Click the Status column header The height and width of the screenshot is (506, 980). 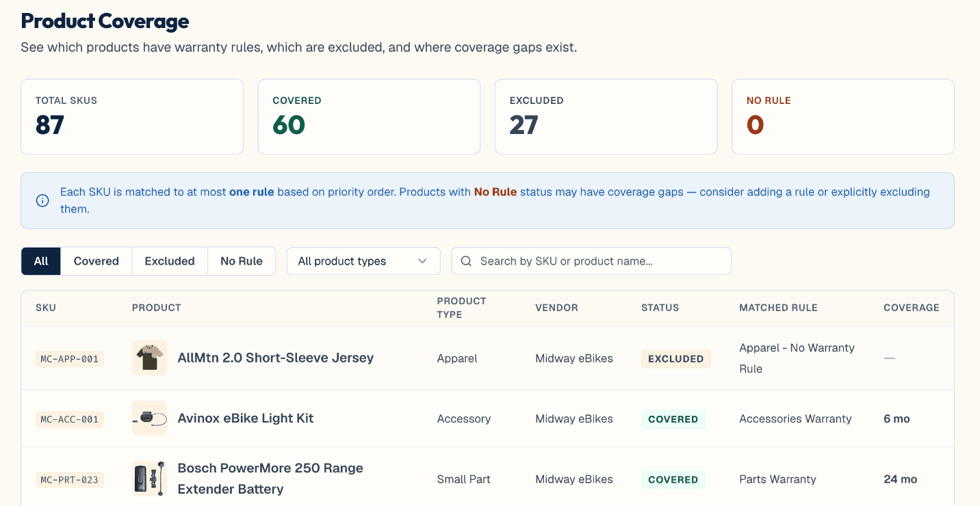pos(660,308)
